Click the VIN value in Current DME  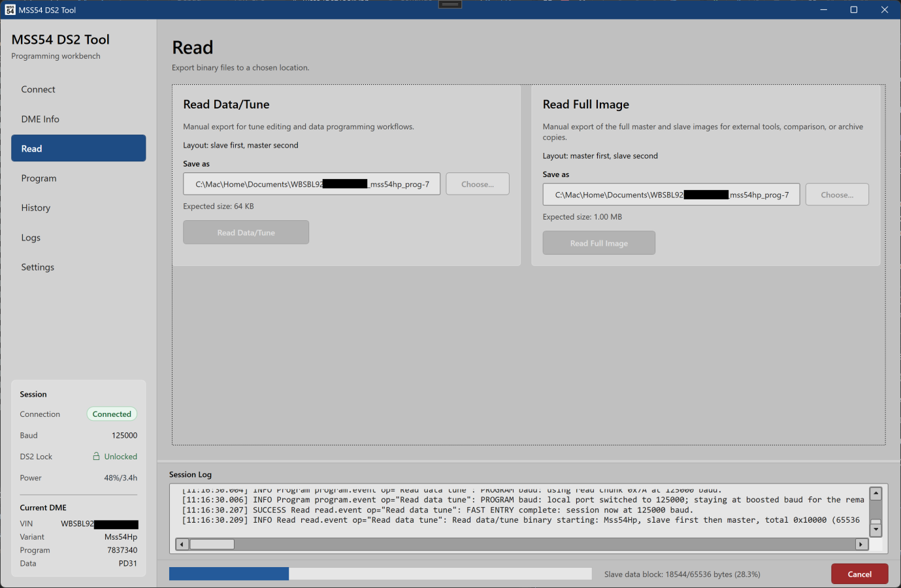tap(99, 524)
